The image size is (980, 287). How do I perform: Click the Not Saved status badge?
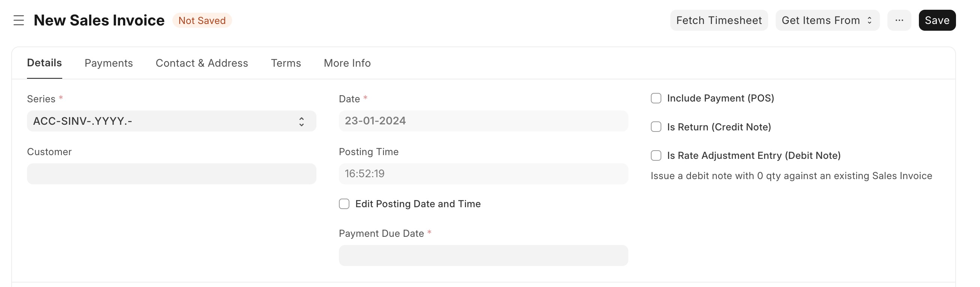(x=202, y=21)
